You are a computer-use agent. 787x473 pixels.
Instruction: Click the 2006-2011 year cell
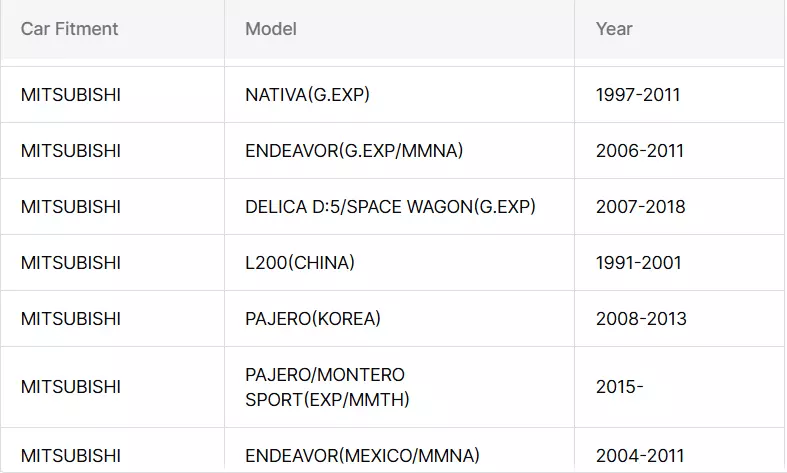(x=640, y=151)
